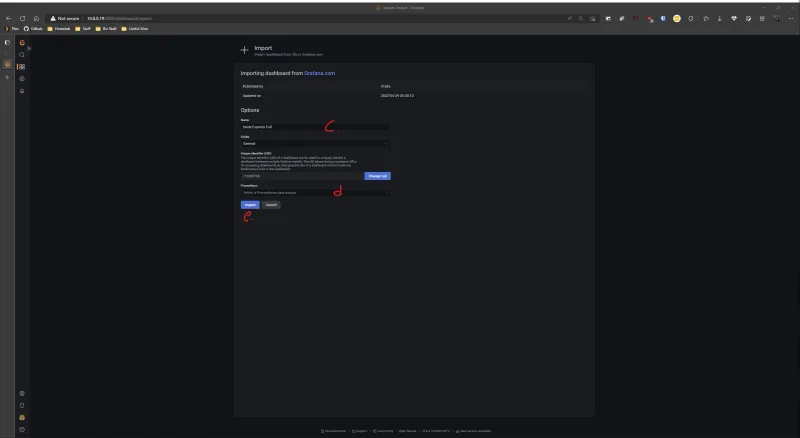
Task: Open Server admin shield icon in Grafana
Action: 22,405
